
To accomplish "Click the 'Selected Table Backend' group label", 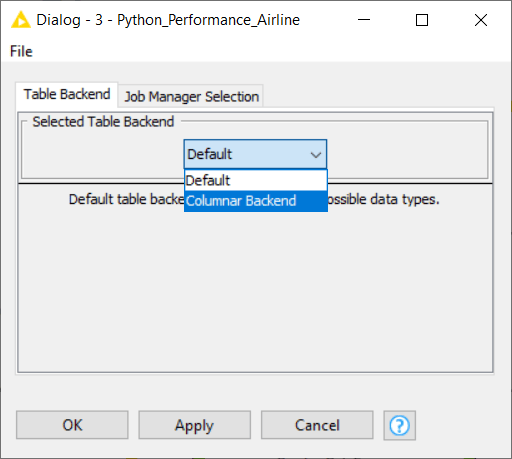I will click(103, 122).
